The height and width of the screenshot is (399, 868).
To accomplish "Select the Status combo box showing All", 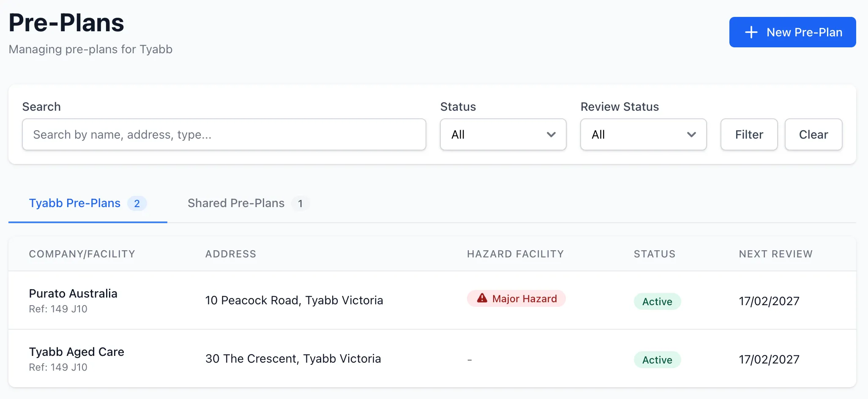I will 503,134.
